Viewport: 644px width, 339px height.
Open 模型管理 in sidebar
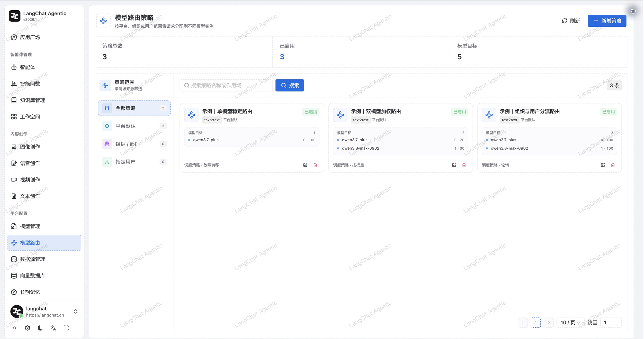44,226
